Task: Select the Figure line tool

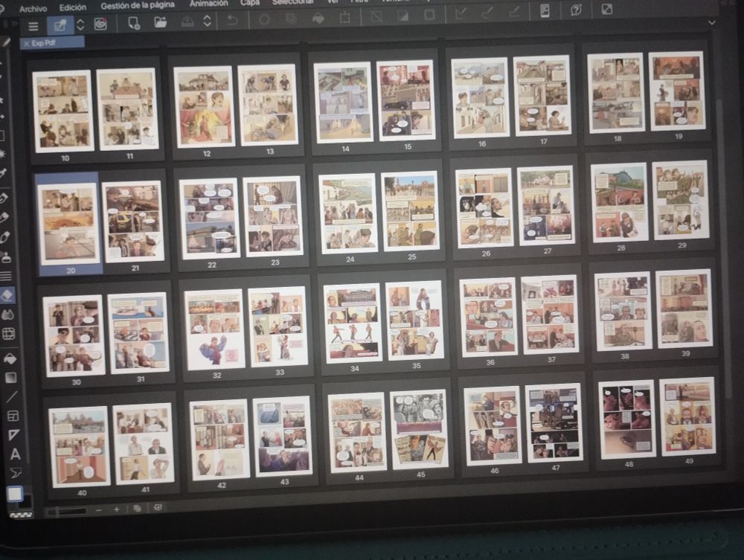Action: [11, 396]
